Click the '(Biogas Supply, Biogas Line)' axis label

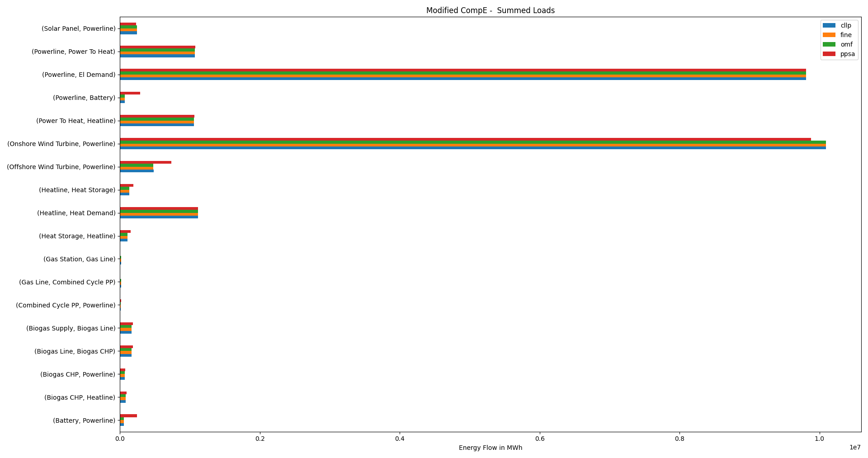[71, 328]
